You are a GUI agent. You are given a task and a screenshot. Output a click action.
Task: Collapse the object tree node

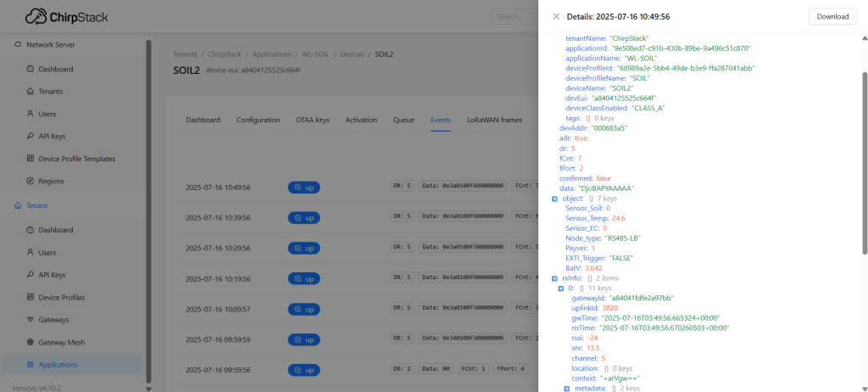(x=554, y=198)
